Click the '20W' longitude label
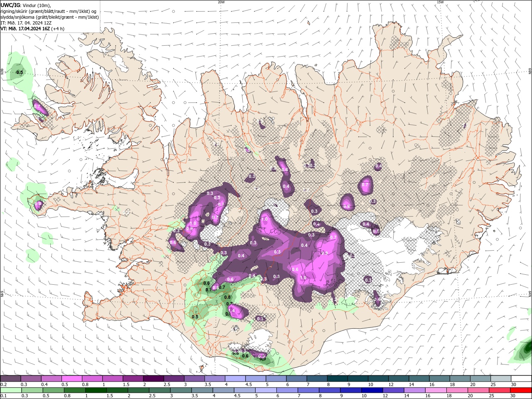This screenshot has height=399, width=532. click(x=221, y=2)
